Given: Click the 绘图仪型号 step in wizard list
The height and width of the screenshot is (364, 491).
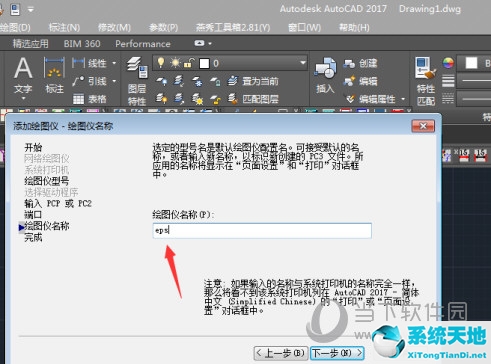Looking at the screenshot, I should click(x=46, y=181).
